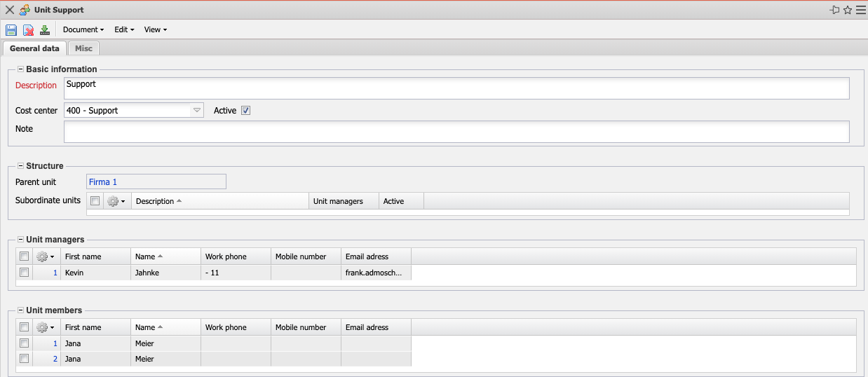868x377 pixels.
Task: Click the save disk icon in toolbar
Action: click(11, 30)
